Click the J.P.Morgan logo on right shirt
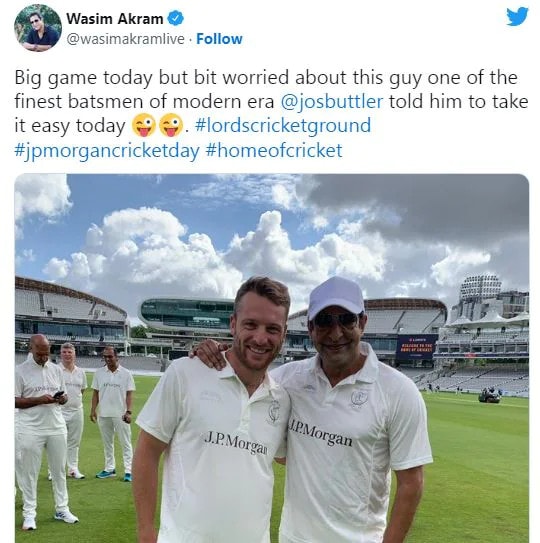Screen dimensions: 540x543 pyautogui.click(x=321, y=433)
